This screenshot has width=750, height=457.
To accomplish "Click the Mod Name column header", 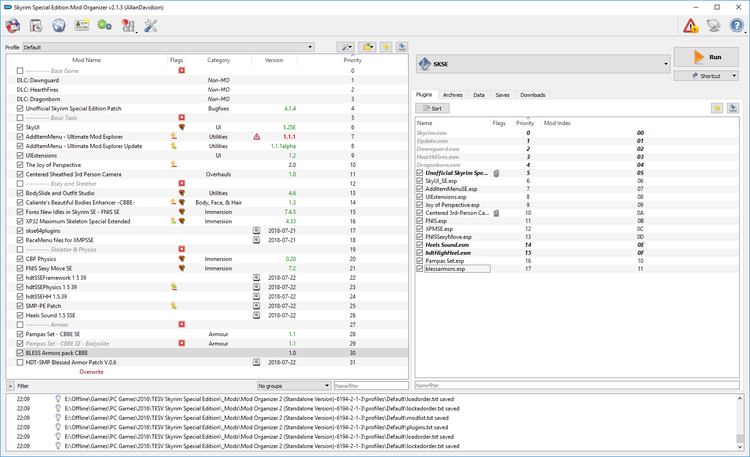I will click(87, 60).
